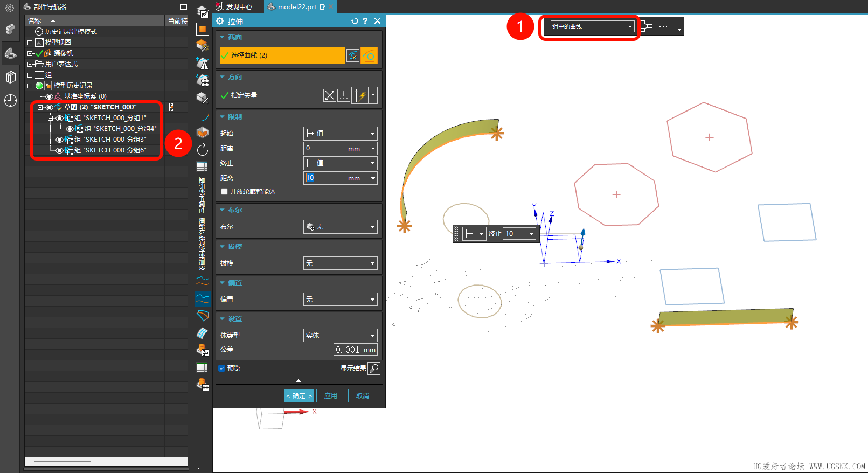The width and height of the screenshot is (868, 473).
Task: Open the Part Navigator tab in the resource bar
Action: coord(10,53)
